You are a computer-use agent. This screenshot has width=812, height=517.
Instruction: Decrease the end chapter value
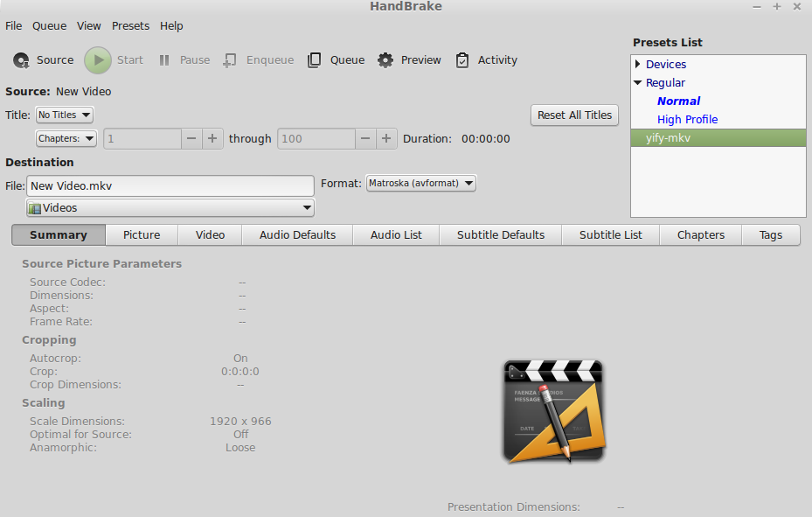click(x=365, y=139)
